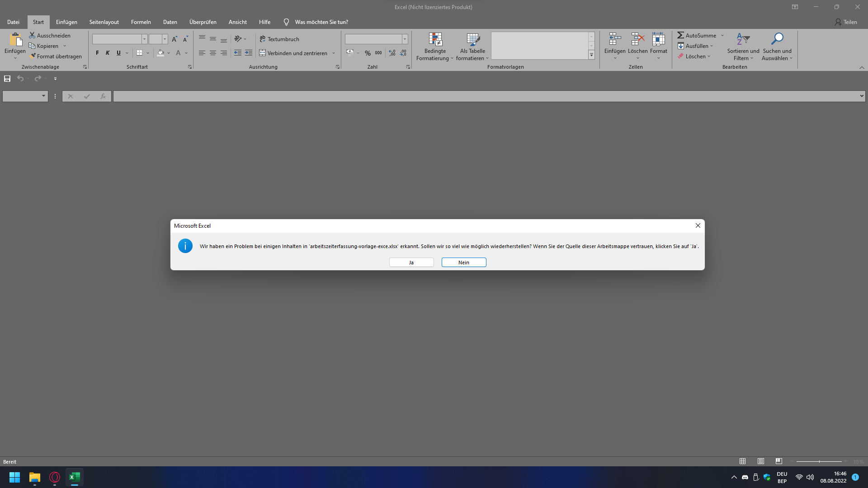Viewport: 868px width, 488px height.
Task: Switch to the Einfügen ribbon tab
Action: 66,22
